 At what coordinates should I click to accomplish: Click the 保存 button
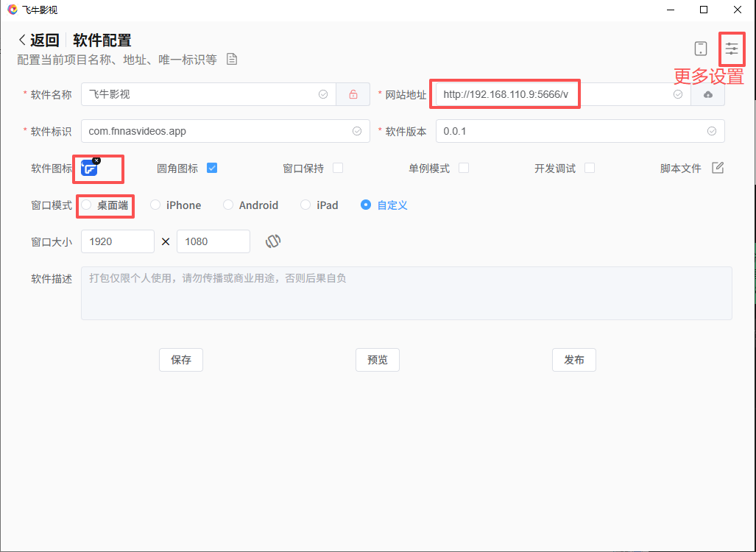[x=181, y=360]
